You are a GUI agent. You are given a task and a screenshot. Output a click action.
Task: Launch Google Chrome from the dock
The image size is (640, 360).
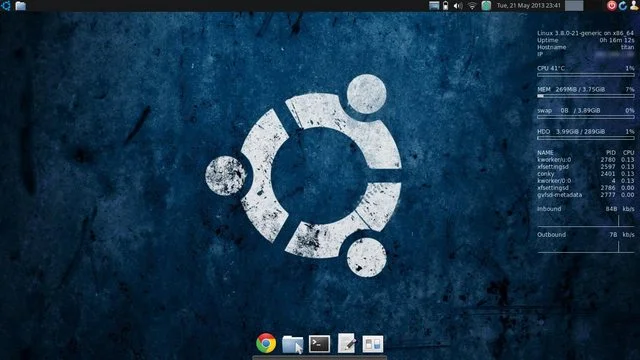pyautogui.click(x=266, y=343)
